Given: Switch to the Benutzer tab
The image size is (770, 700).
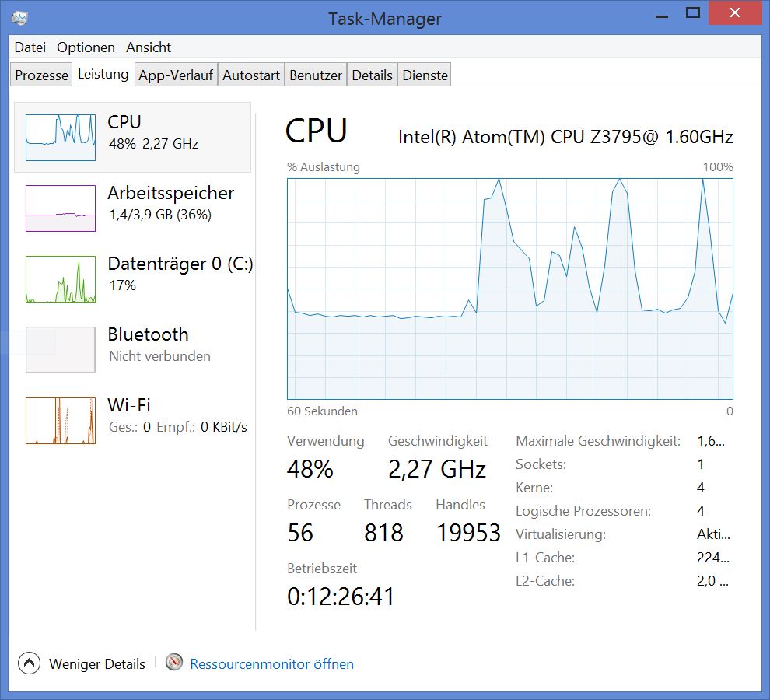Looking at the screenshot, I should pos(316,75).
